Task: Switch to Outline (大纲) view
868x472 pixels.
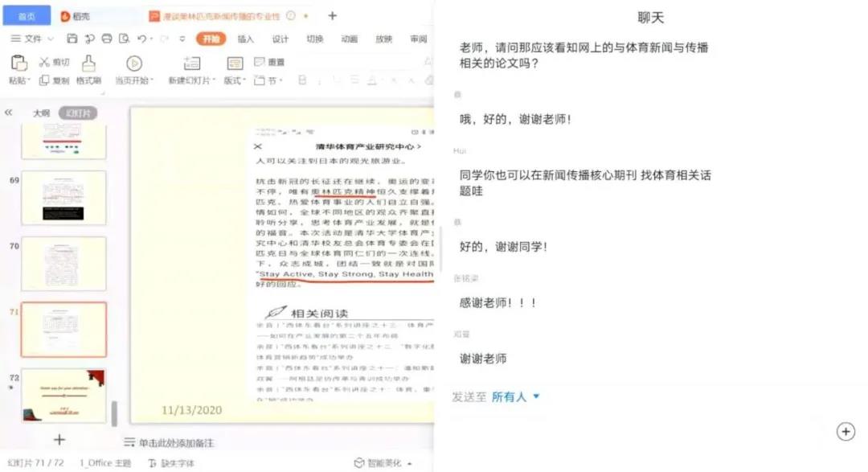Action: (41, 113)
